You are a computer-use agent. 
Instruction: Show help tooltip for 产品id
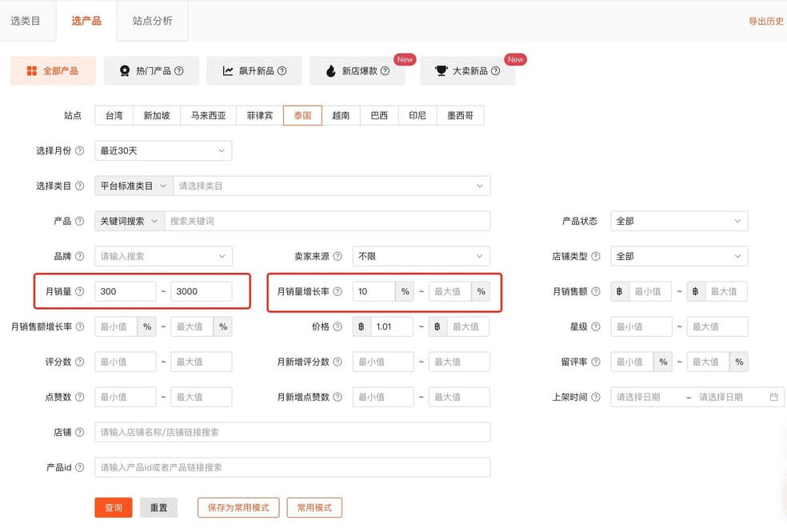pyautogui.click(x=79, y=467)
